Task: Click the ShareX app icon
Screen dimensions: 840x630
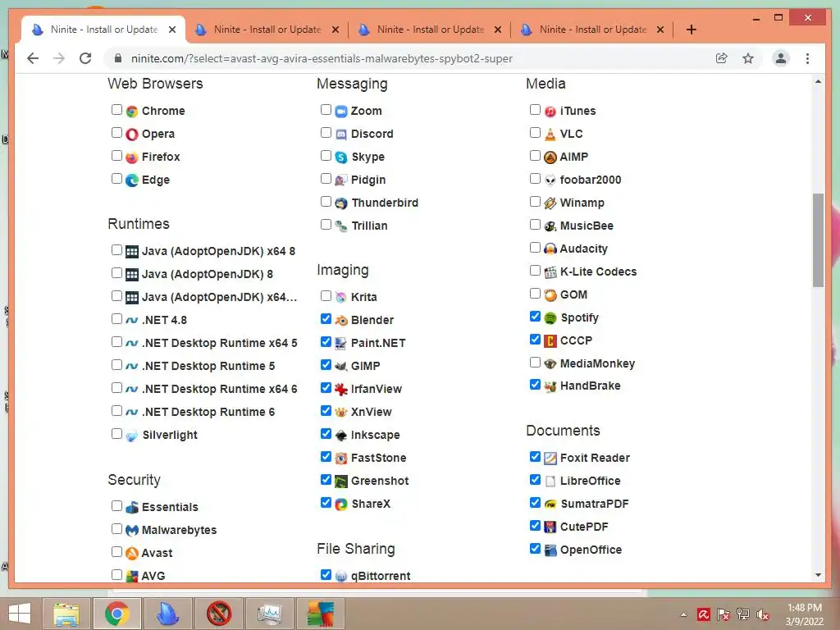Action: tap(341, 504)
